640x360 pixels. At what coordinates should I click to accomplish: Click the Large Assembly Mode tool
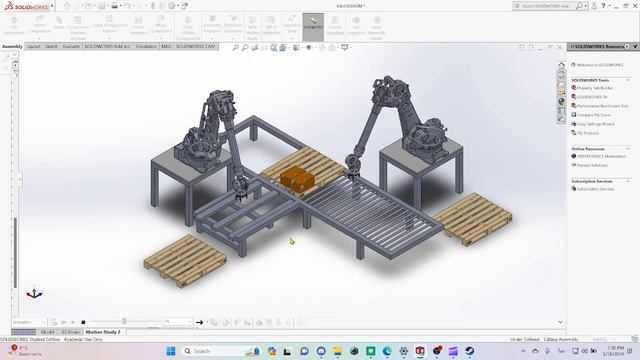pos(376,28)
